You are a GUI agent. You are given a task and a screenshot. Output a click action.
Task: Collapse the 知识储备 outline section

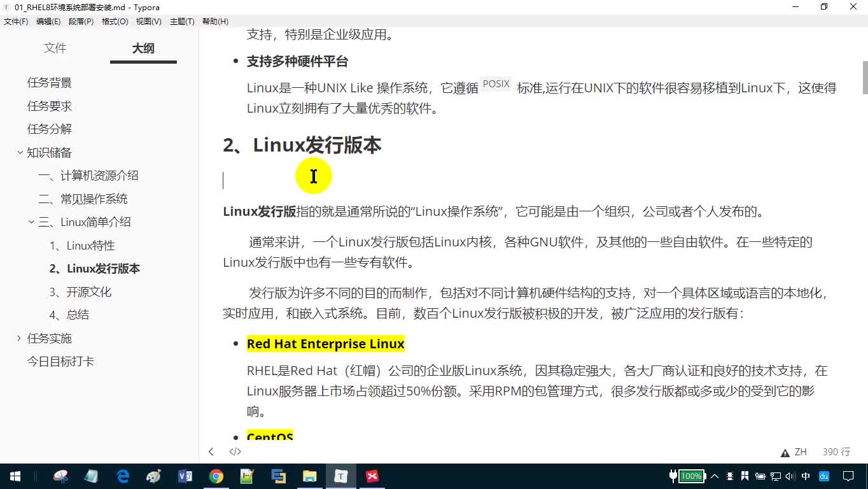pyautogui.click(x=20, y=152)
